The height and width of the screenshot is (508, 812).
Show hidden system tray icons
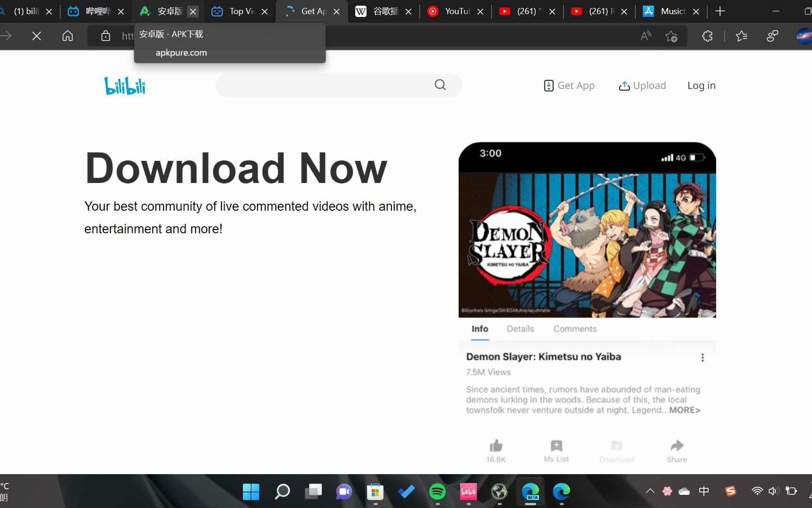[650, 491]
